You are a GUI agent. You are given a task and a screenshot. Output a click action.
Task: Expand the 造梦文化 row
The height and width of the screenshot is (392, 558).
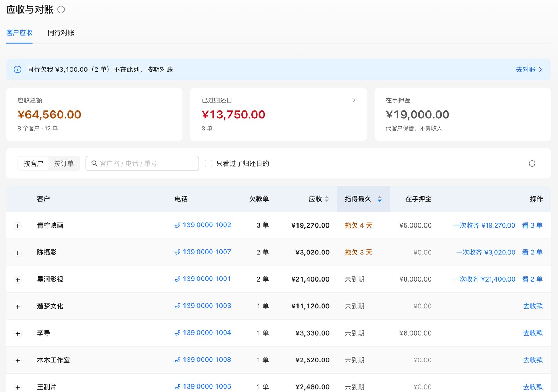pos(18,307)
